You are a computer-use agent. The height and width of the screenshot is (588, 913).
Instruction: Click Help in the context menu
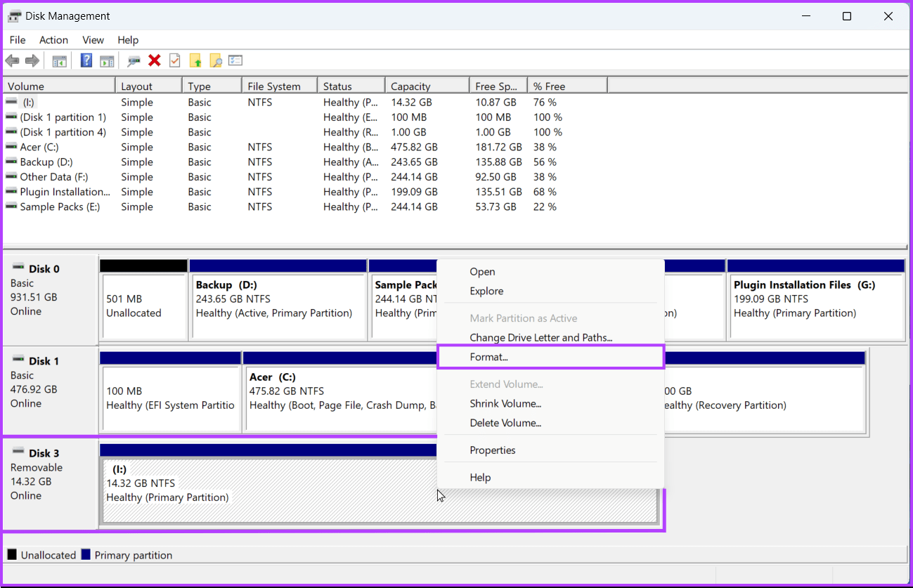tap(550, 478)
